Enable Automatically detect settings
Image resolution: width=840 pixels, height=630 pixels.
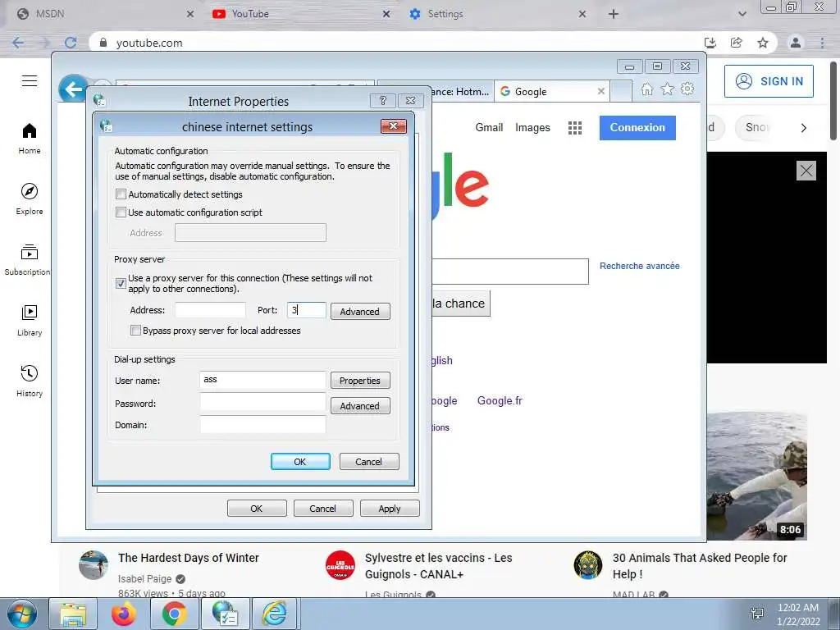(x=121, y=194)
